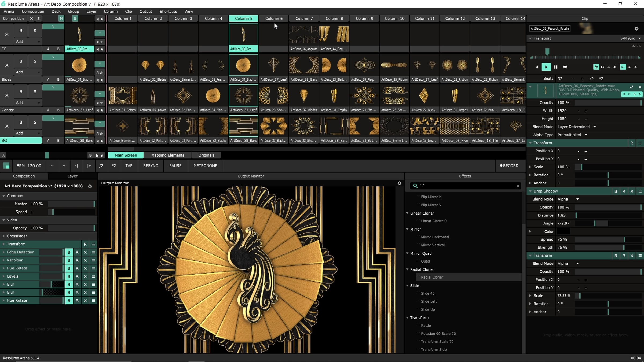Select play once and hold mode
Image resolution: width=644 pixels, height=362 pixels.
pyautogui.click(x=614, y=67)
